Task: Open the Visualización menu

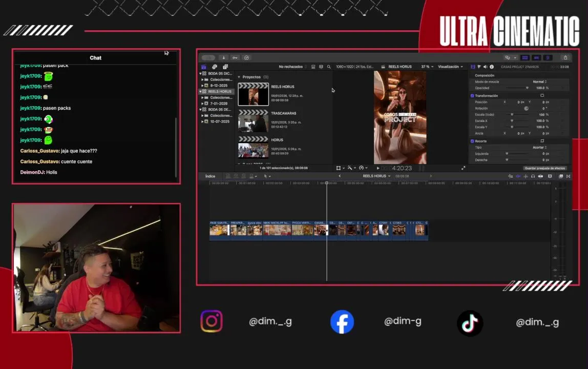Action: click(x=450, y=67)
